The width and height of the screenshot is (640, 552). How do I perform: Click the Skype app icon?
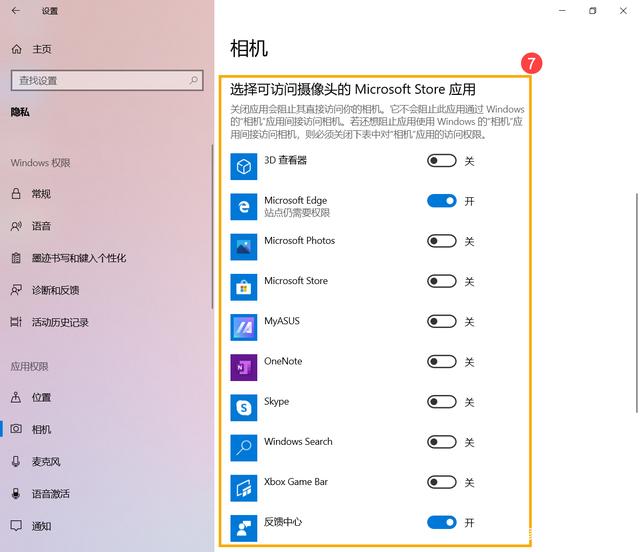244,407
